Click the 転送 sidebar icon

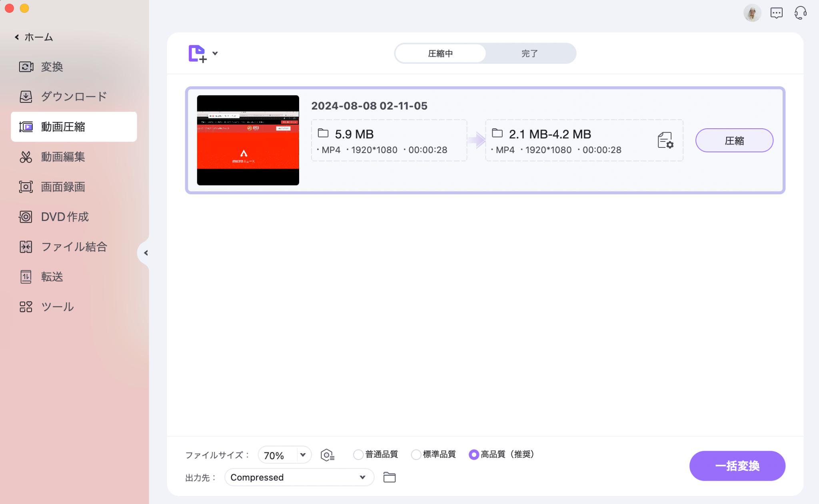click(x=26, y=277)
